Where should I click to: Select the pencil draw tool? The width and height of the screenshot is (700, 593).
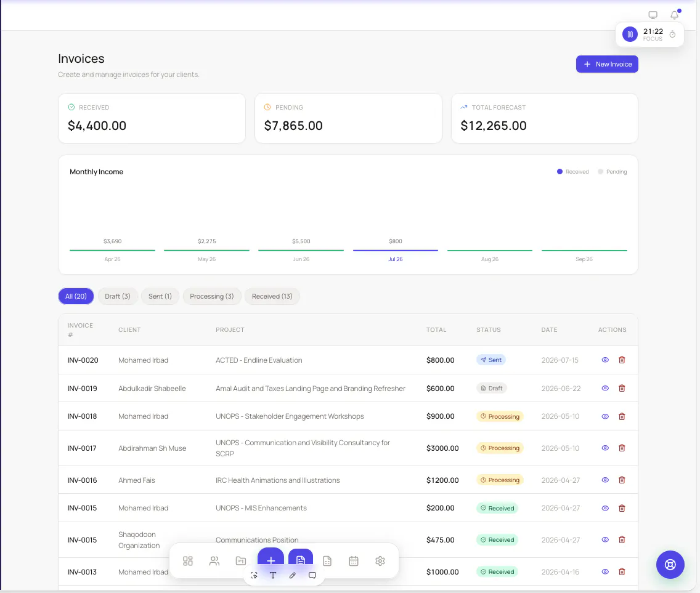[x=293, y=575]
